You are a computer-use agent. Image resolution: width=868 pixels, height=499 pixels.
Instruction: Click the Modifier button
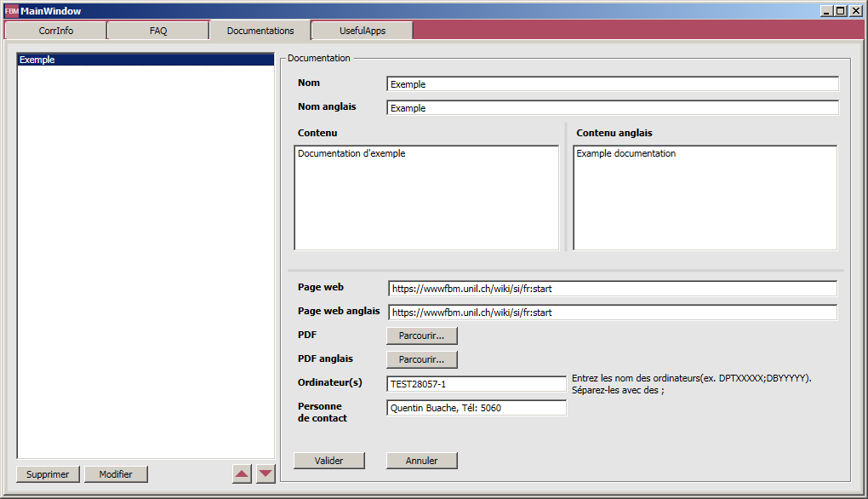pos(116,474)
